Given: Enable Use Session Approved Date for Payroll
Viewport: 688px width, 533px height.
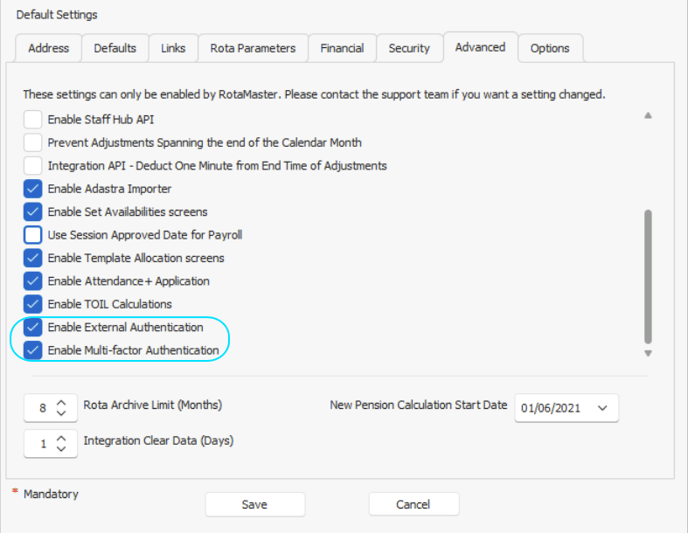Looking at the screenshot, I should click(x=33, y=235).
